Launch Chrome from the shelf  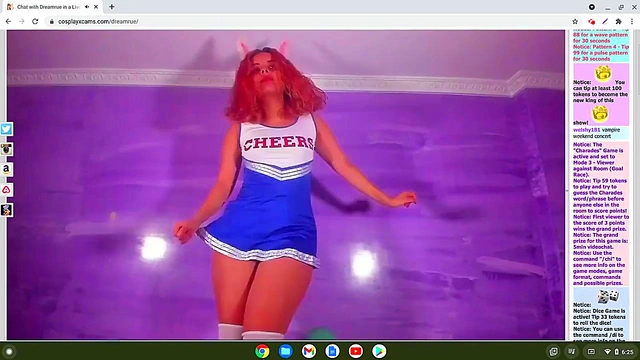(262, 351)
